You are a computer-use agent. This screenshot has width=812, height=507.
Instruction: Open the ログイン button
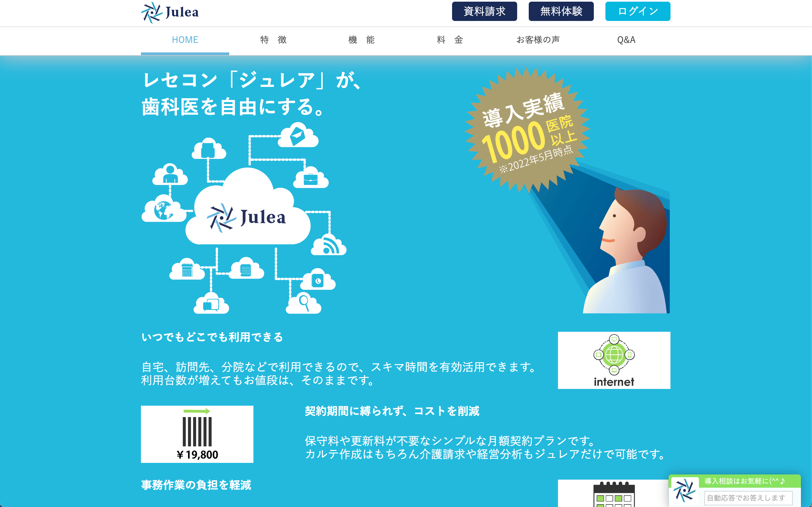tap(638, 11)
